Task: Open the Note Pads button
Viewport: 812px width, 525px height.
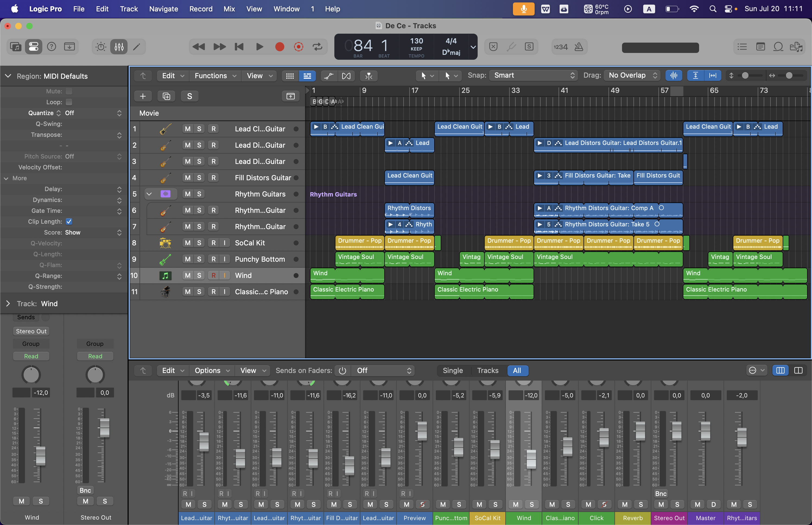Action: pos(760,47)
